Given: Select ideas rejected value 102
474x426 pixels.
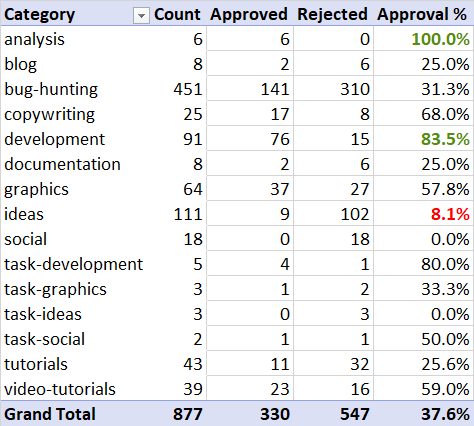Looking at the screenshot, I should pos(355,214).
